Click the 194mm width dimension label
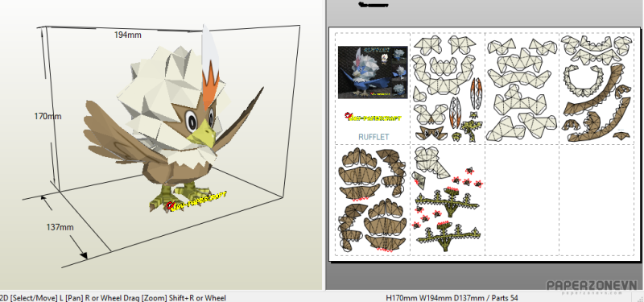Image resolution: width=644 pixels, height=302 pixels. (128, 35)
